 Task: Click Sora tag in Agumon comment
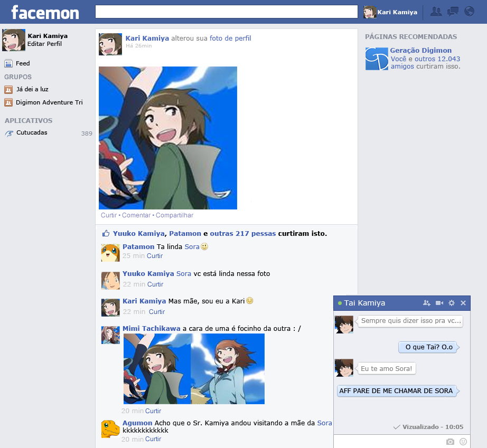(324, 423)
